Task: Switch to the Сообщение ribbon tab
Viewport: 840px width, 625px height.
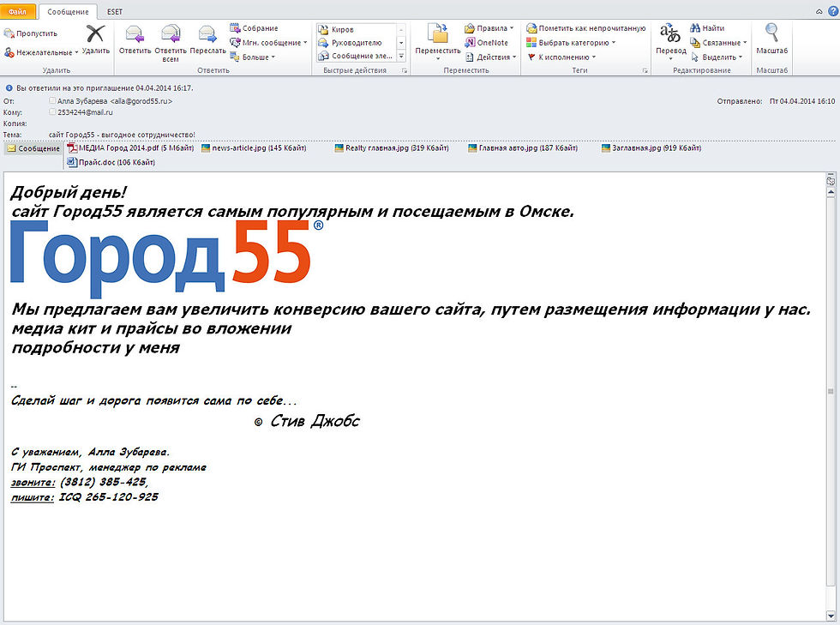Action: pos(68,11)
